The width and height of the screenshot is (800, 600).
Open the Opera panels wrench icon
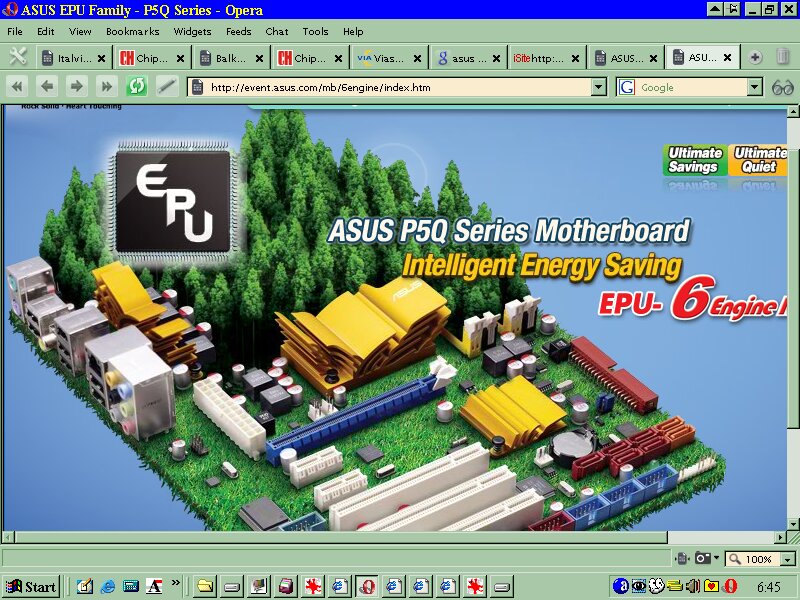click(18, 57)
